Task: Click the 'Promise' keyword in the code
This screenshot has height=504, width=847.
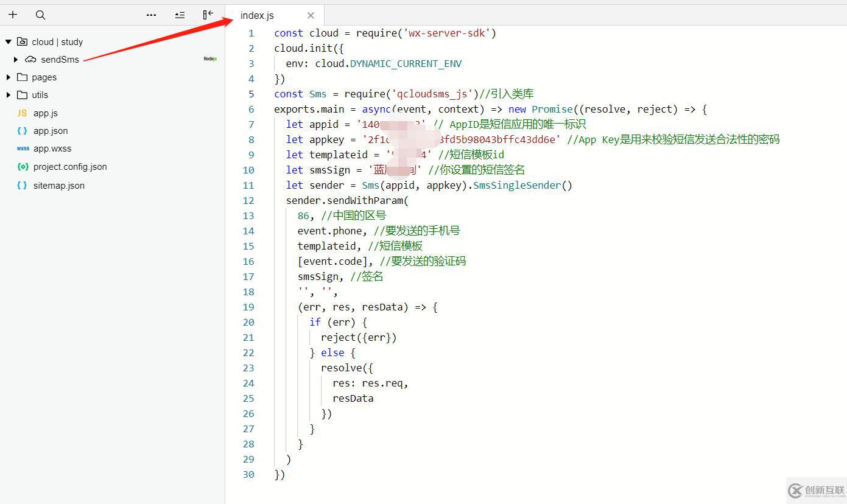Action: click(552, 109)
